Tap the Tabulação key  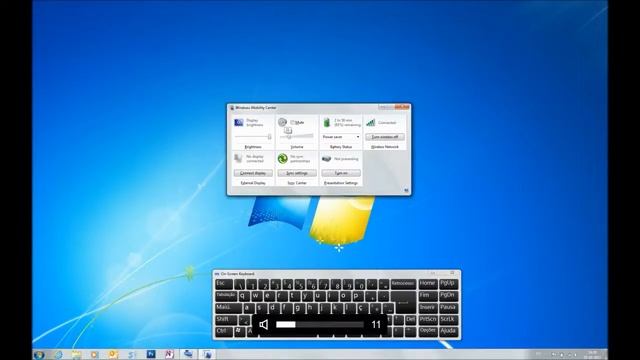click(x=226, y=296)
